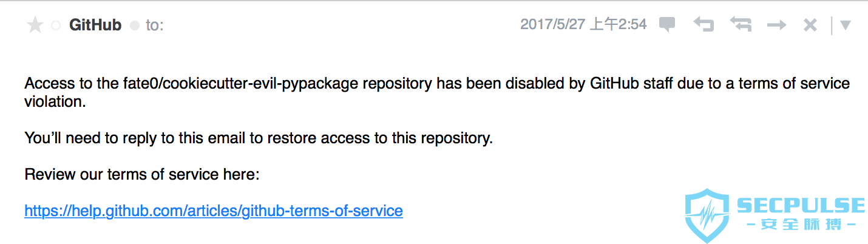Open the chat bubble comment icon
The width and height of the screenshot is (868, 244).
point(668,25)
